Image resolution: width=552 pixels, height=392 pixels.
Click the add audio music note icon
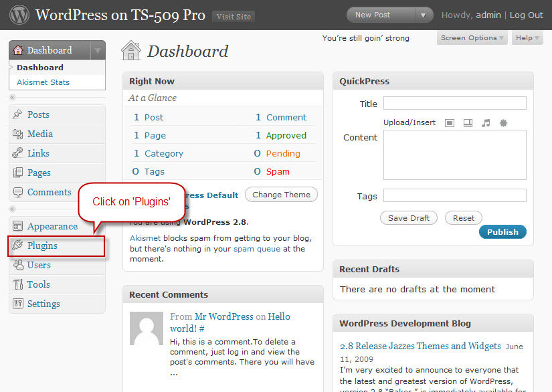coord(486,123)
